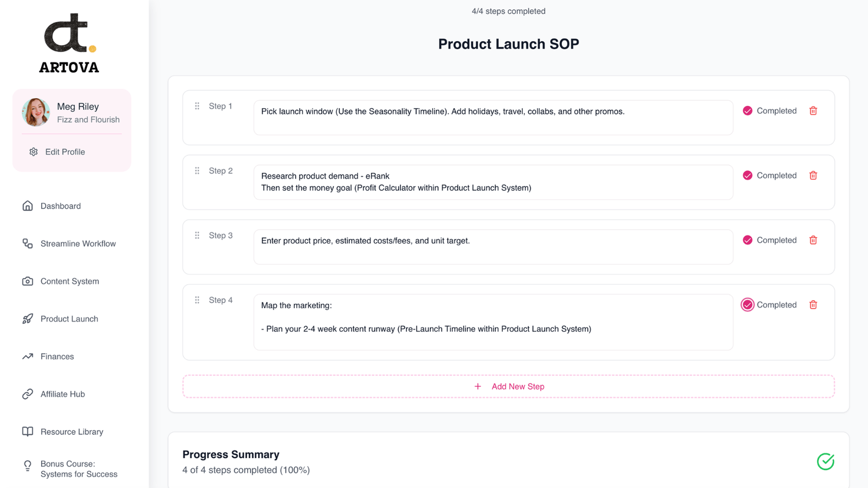The width and height of the screenshot is (868, 488).
Task: Go to Streamline Workflow
Action: 78,244
